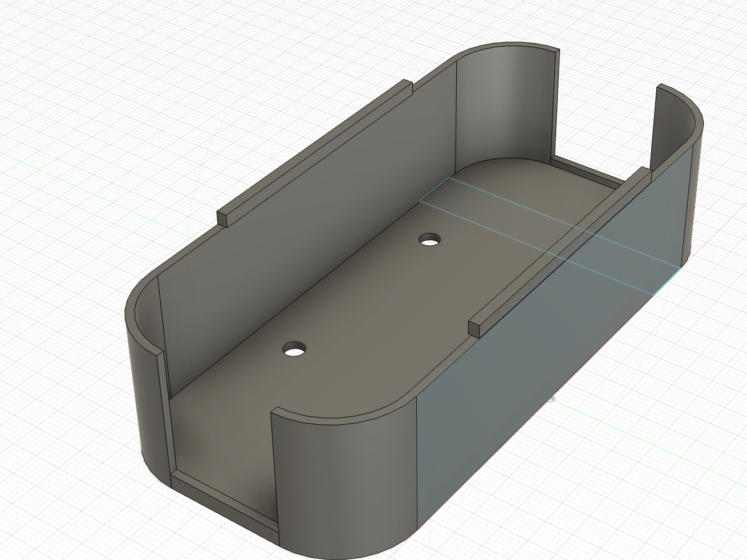
Task: Click the front end face of the left rail
Action: 222,220
